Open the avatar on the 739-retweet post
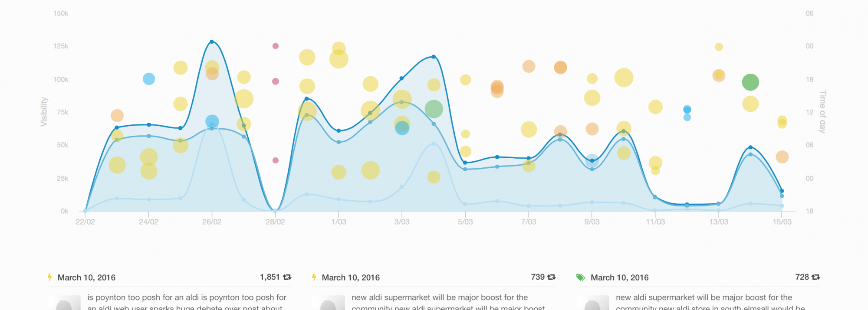This screenshot has width=868, height=310. (328, 303)
